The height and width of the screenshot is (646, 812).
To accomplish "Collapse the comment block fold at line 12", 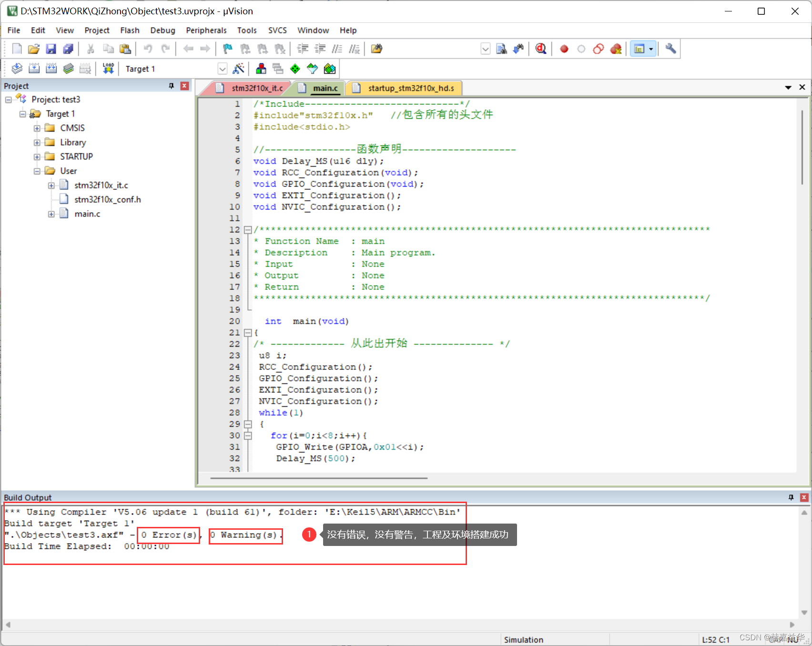I will point(248,230).
